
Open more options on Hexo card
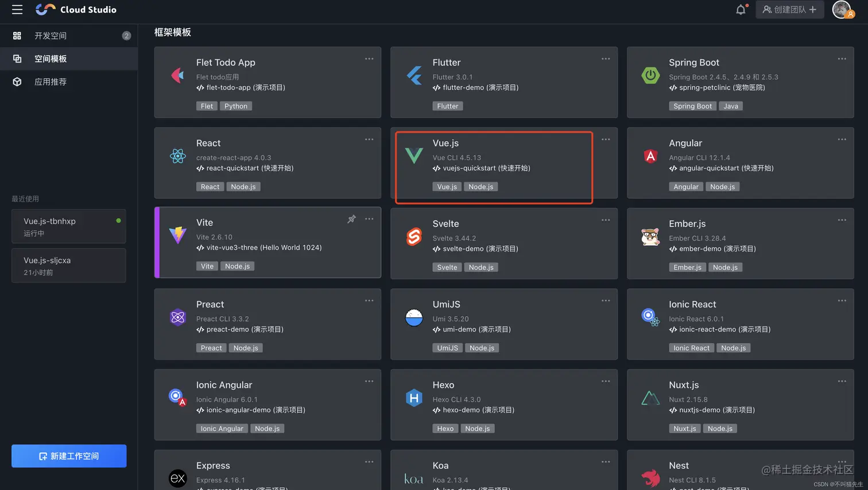pos(606,381)
